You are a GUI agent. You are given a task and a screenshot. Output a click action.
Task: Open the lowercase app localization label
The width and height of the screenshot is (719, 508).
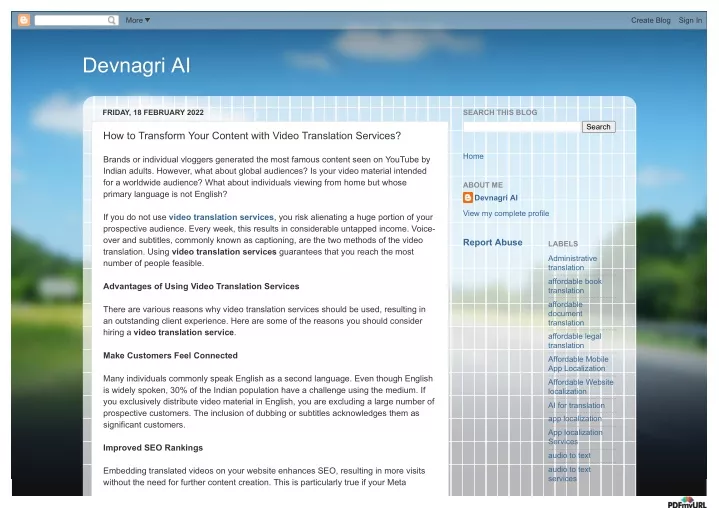[575, 419]
